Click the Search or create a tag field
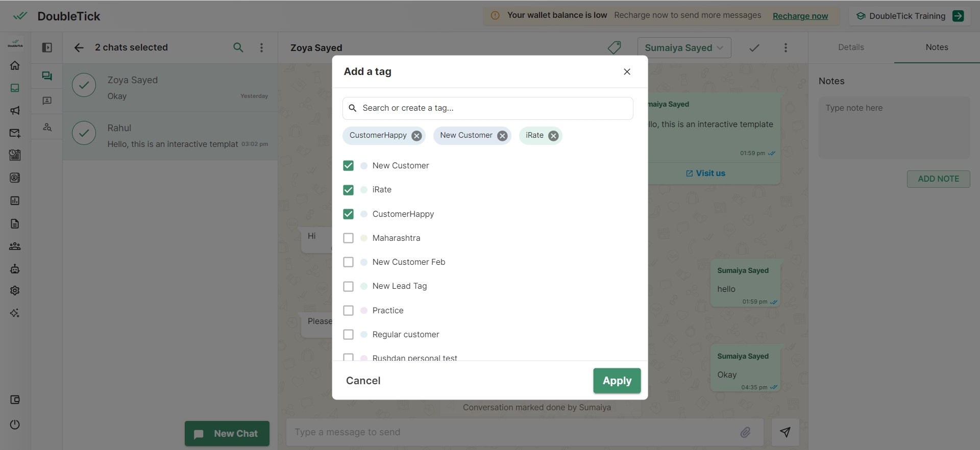980x450 pixels. pyautogui.click(x=488, y=108)
